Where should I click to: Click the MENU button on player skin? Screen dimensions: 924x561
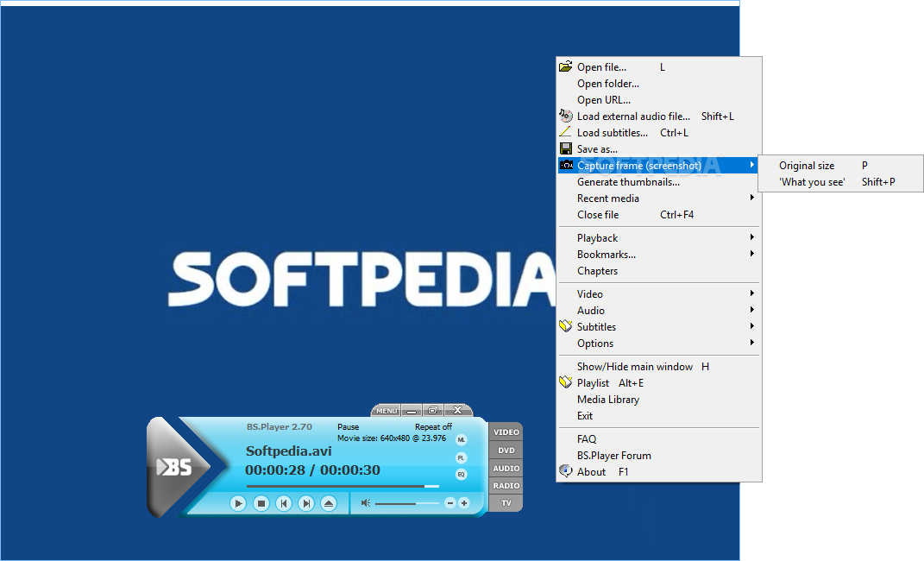click(x=387, y=410)
